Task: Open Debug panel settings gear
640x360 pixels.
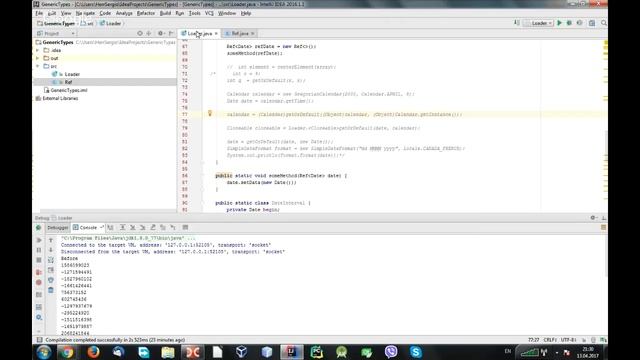Action: 593,218
